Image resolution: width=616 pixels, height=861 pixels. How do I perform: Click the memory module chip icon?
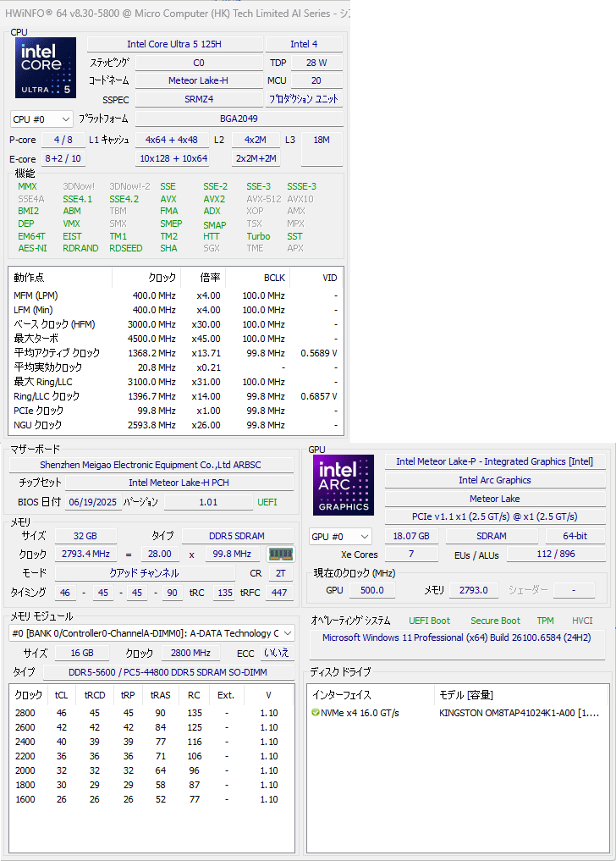click(x=280, y=554)
